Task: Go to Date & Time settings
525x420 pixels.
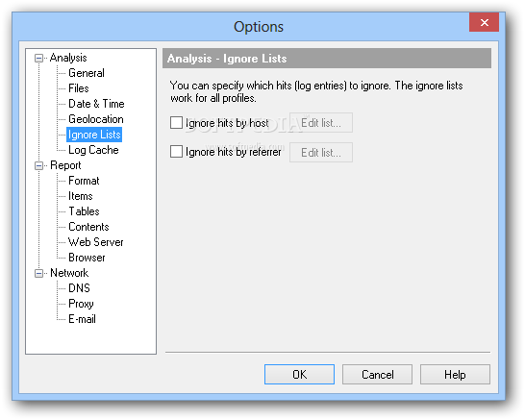Action: 96,104
